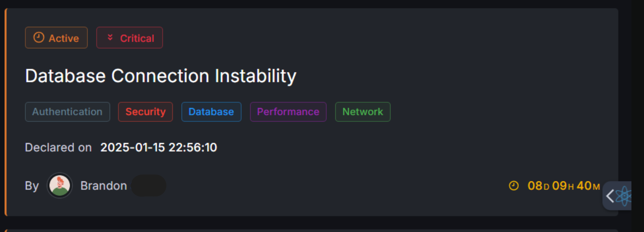Click Brandon's avatar picture
Viewport: 644px width, 232px height.
(60, 186)
